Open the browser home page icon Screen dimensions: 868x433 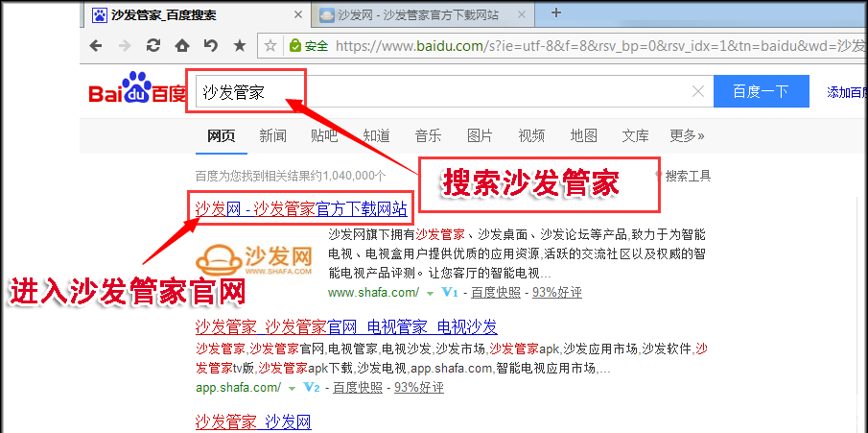182,46
